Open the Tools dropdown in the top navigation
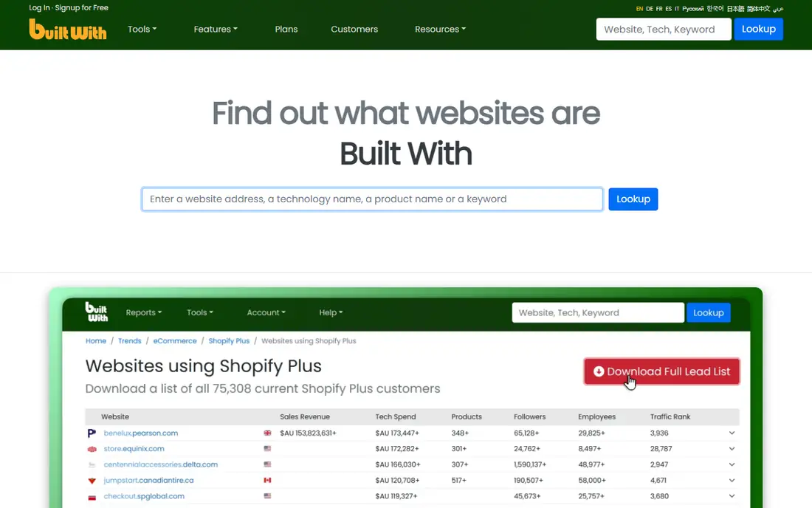 click(x=142, y=29)
